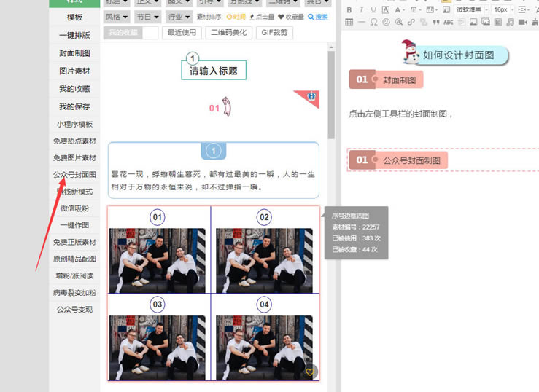Select the blue-bordered 昙花一现 text template
The width and height of the screenshot is (539, 392).
(214, 170)
